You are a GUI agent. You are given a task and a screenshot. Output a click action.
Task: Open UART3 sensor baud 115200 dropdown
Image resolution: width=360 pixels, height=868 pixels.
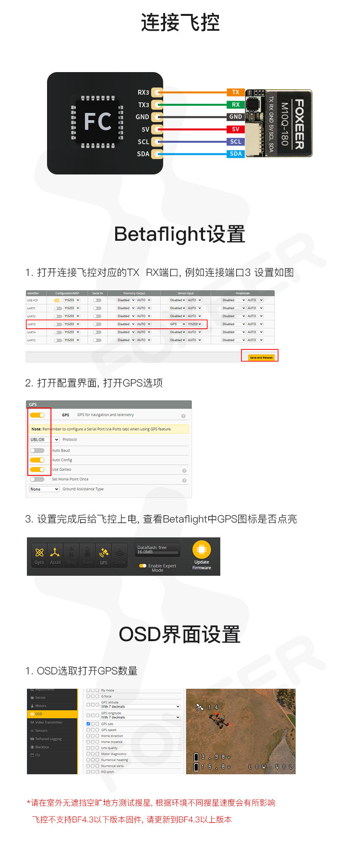click(194, 324)
